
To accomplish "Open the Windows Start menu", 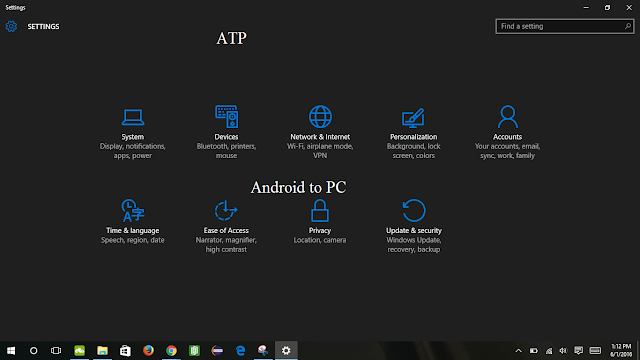I will (11, 351).
